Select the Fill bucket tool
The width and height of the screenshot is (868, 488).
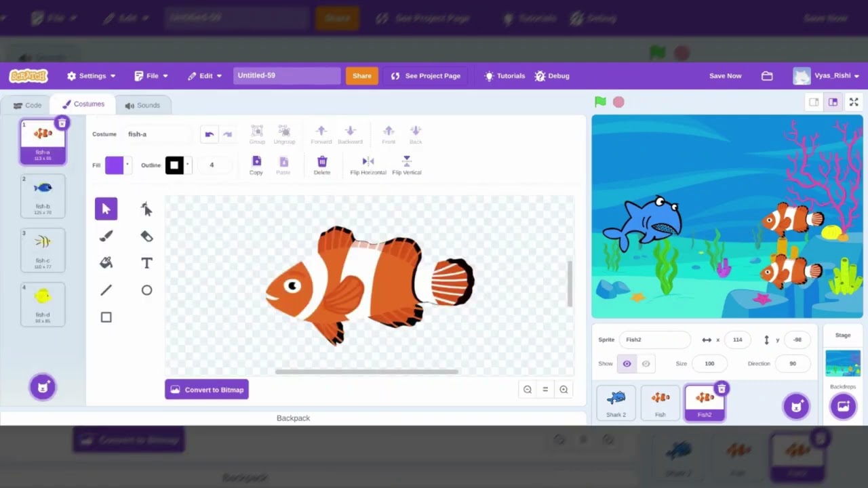(x=106, y=263)
